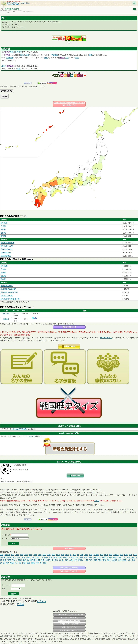Image resolution: width=138 pixels, height=644 pixels.
Task: Select the last carousel dot under the ad
Action: coord(71,43)
